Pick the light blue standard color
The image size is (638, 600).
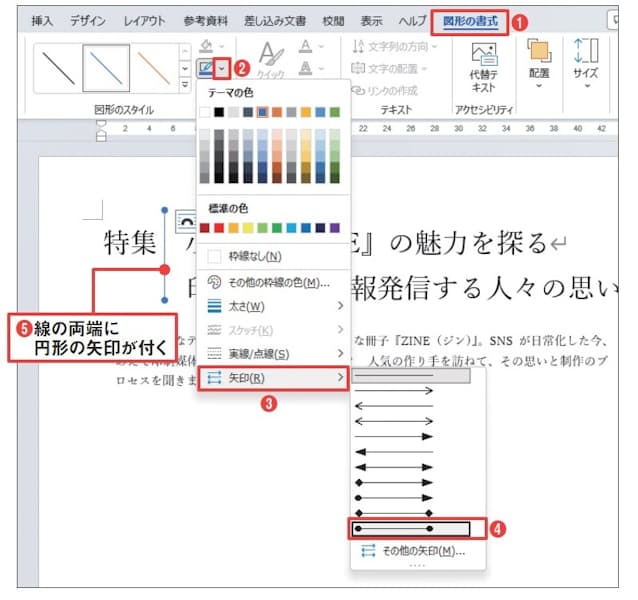[x=291, y=228]
